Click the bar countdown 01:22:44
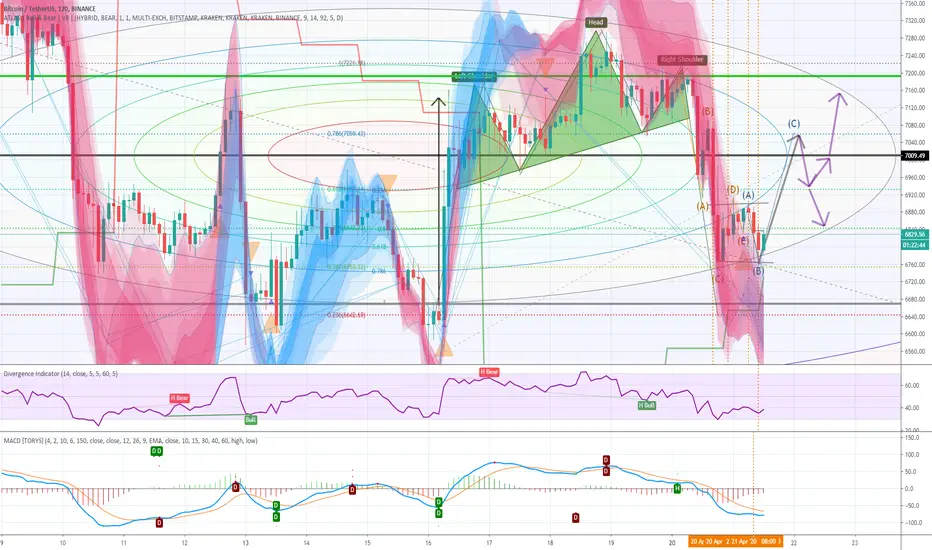Image resolution: width=932 pixels, height=550 pixels. coord(915,245)
